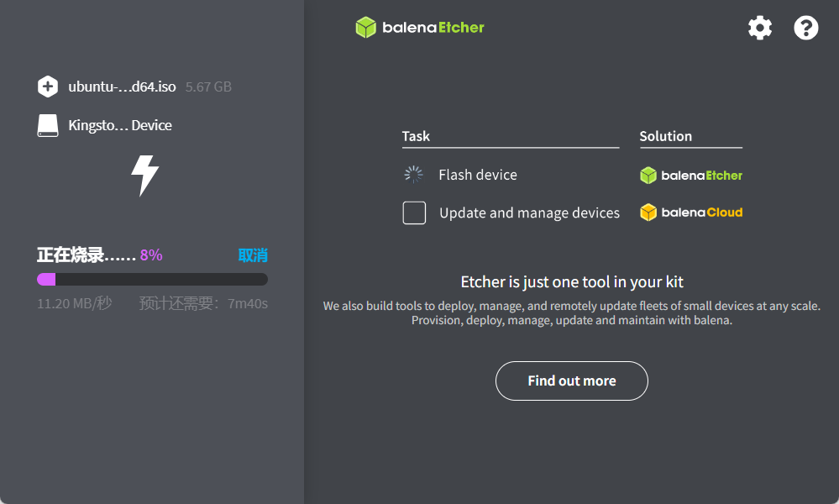
Task: Click the 11.20 MB/秒 speed readout
Action: coord(75,303)
